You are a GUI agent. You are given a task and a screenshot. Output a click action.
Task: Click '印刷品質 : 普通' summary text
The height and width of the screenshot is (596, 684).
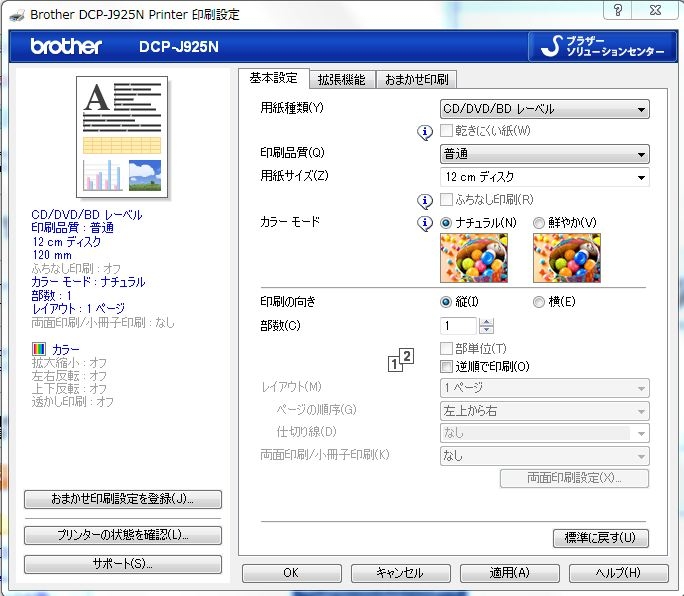point(72,228)
